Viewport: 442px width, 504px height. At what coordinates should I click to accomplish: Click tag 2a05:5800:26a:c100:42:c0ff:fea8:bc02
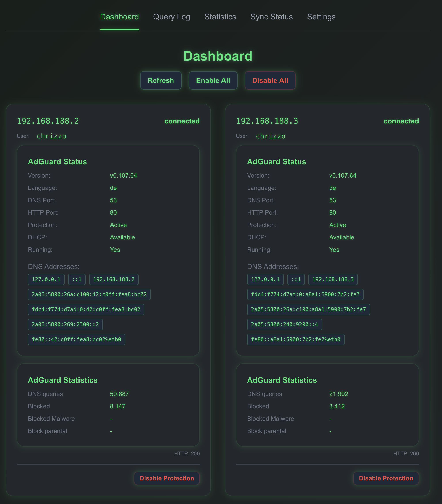[89, 294]
